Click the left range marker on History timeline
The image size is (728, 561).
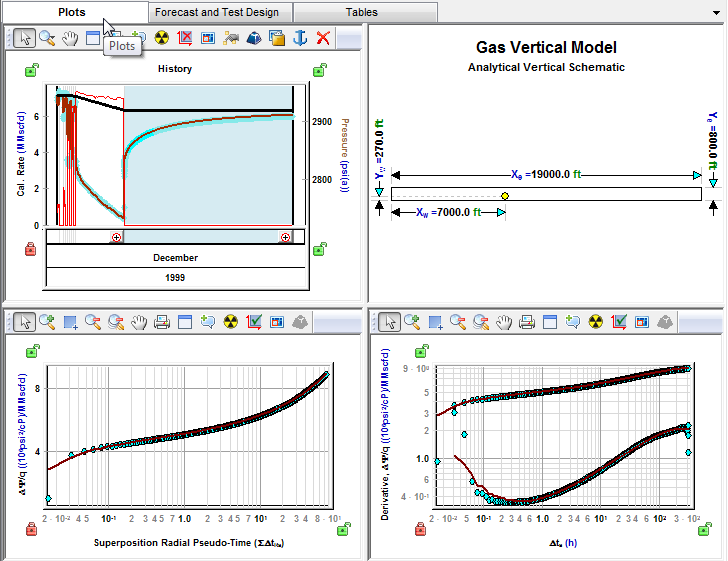pyautogui.click(x=116, y=237)
